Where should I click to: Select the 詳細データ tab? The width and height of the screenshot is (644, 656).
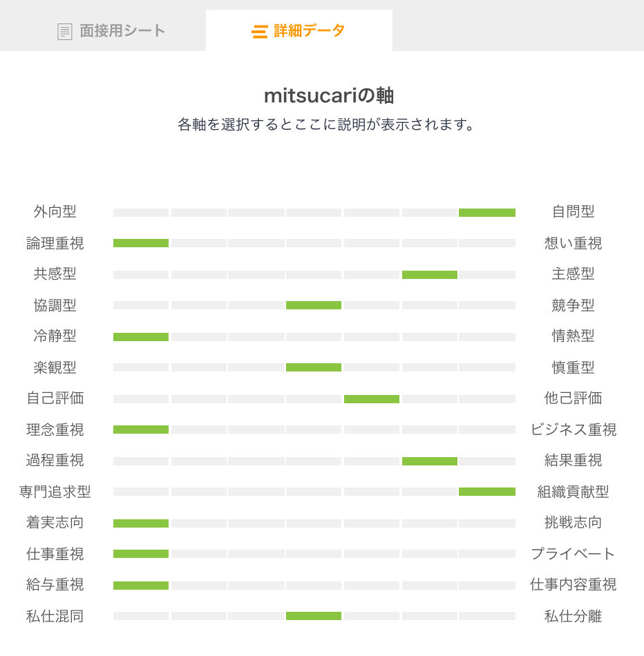(299, 30)
